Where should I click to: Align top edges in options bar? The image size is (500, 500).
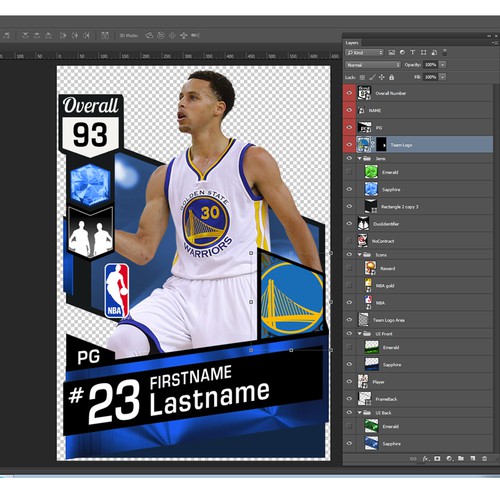[x=25, y=35]
